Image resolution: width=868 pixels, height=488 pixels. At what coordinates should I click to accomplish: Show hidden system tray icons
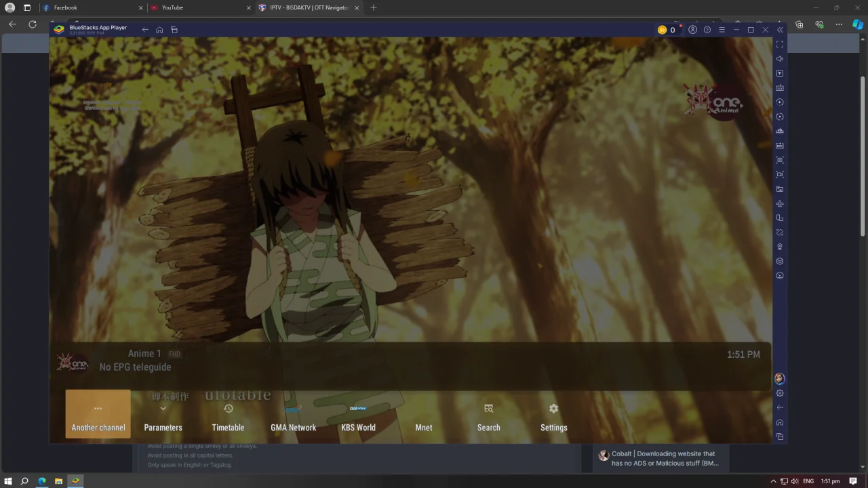click(773, 481)
